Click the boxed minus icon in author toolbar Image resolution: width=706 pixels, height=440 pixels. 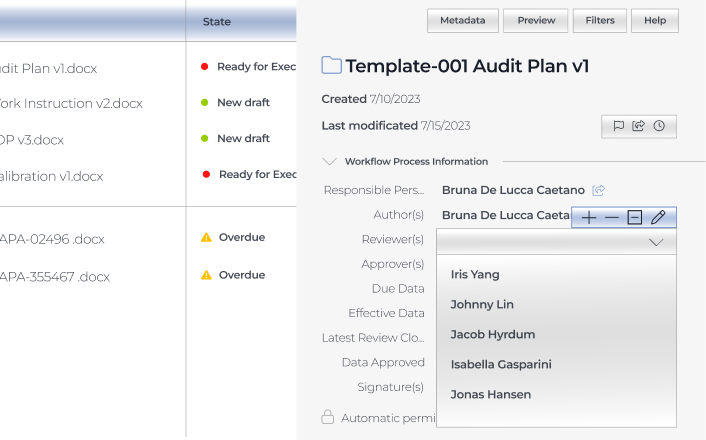click(x=634, y=217)
